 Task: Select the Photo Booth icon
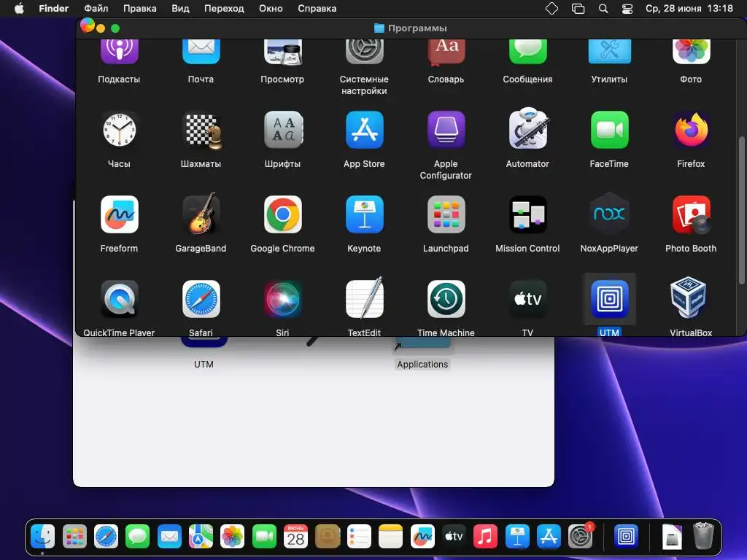point(692,215)
